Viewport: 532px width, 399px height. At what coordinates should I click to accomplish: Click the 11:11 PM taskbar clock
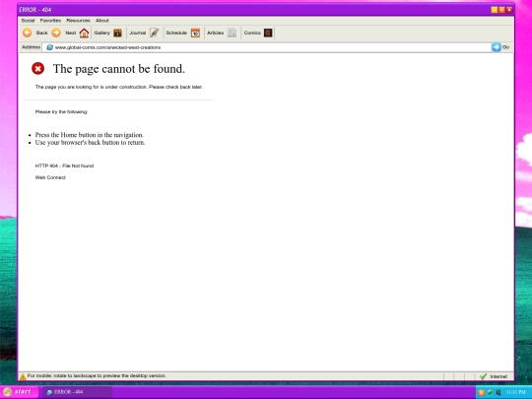(515, 392)
